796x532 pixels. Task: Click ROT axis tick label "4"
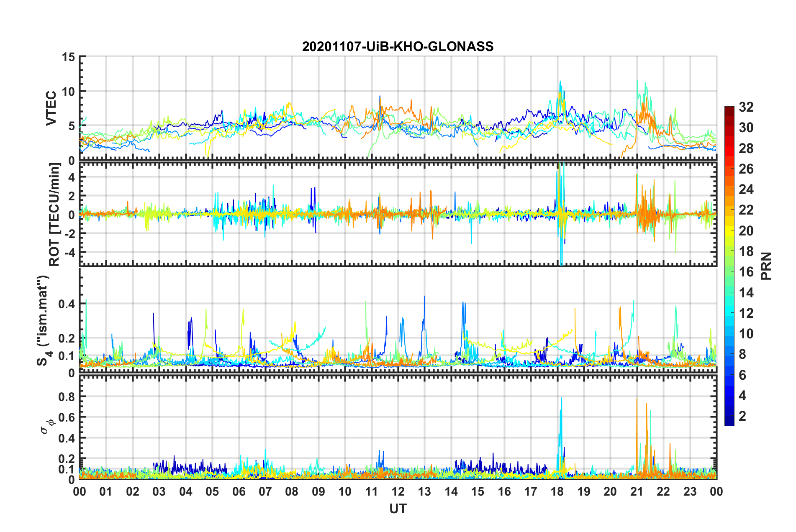click(x=72, y=177)
